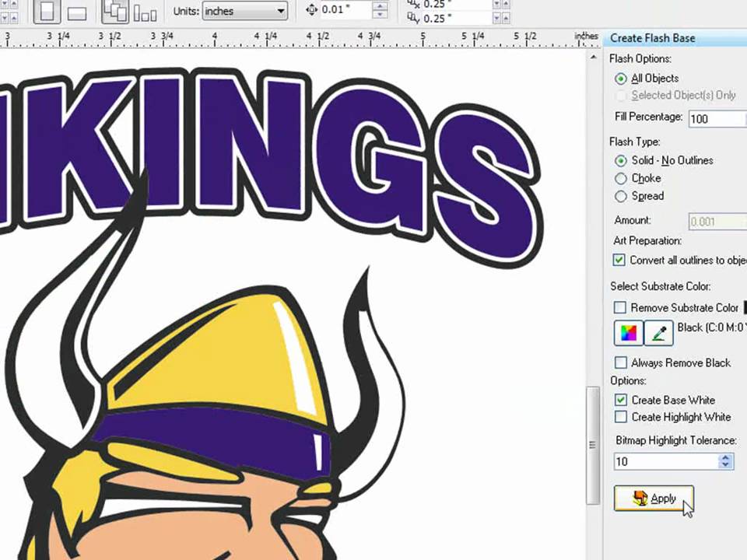747x560 pixels.
Task: Pick substrate color with eyedropper icon
Action: [659, 333]
